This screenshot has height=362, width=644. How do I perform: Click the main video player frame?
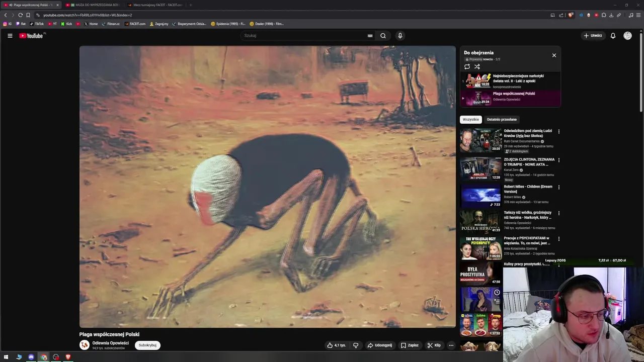click(x=268, y=187)
